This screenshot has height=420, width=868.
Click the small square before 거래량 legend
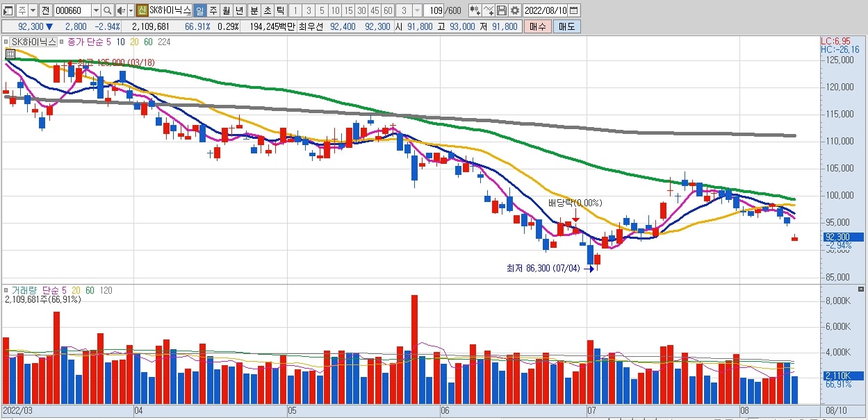click(6, 290)
